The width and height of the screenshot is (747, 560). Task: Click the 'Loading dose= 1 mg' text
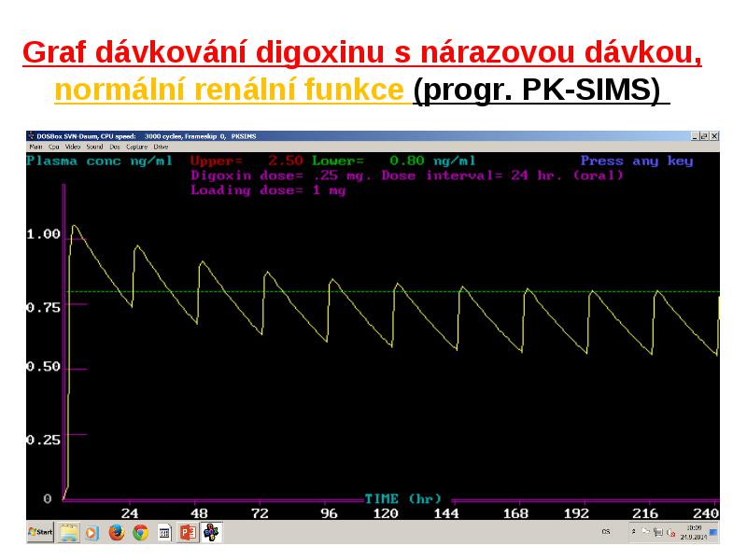click(x=268, y=190)
